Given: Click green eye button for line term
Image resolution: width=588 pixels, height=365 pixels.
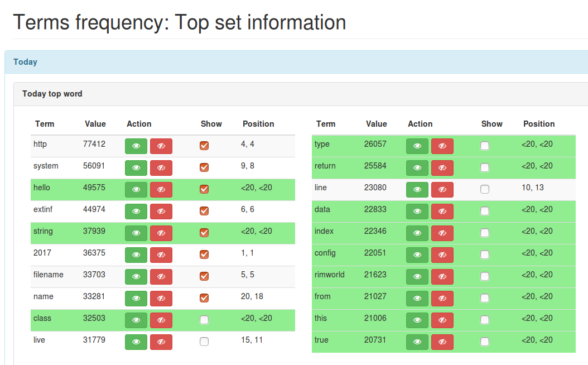Looking at the screenshot, I should pos(417,190).
